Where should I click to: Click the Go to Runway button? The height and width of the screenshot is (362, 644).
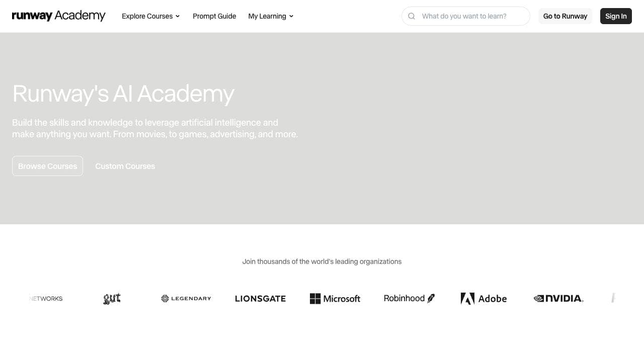click(x=565, y=16)
